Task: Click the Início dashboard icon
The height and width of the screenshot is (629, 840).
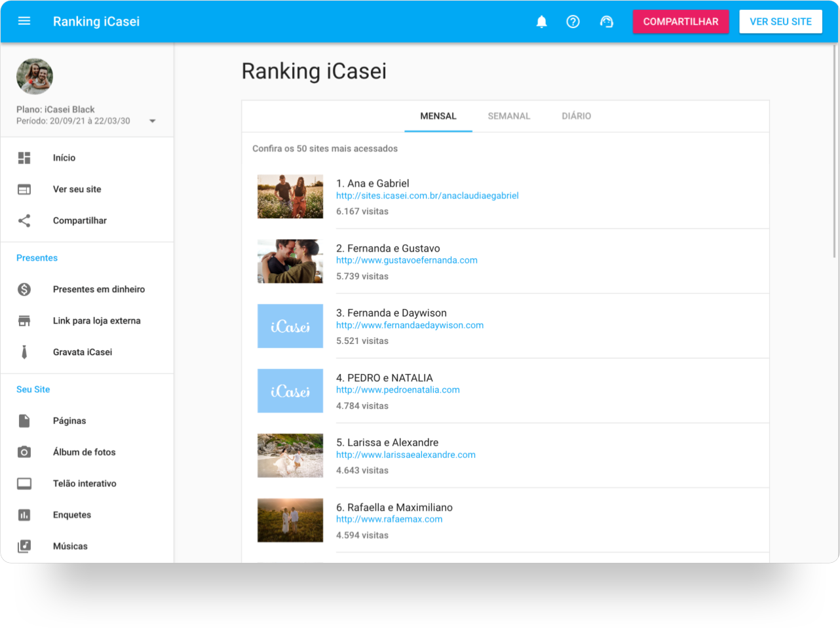Action: [x=24, y=158]
